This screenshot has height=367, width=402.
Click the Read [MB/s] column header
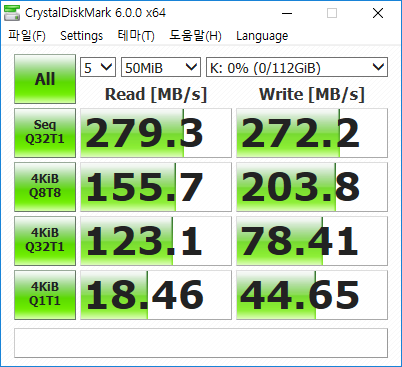156,94
